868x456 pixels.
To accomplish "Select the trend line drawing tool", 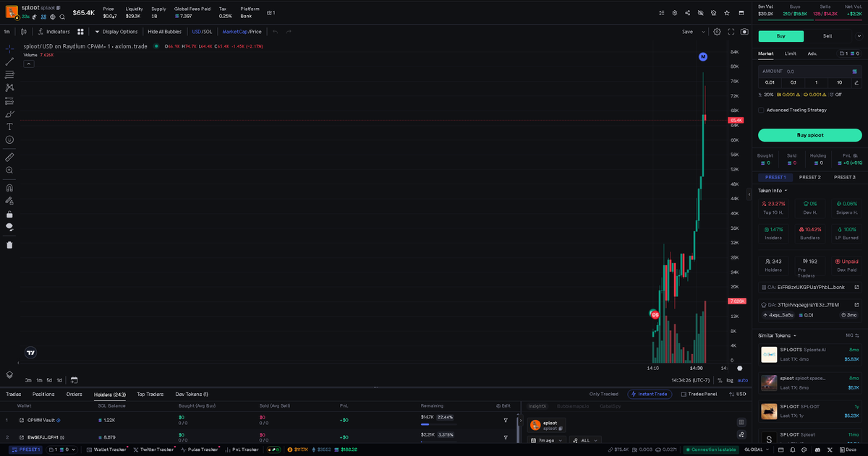I will 9,61.
